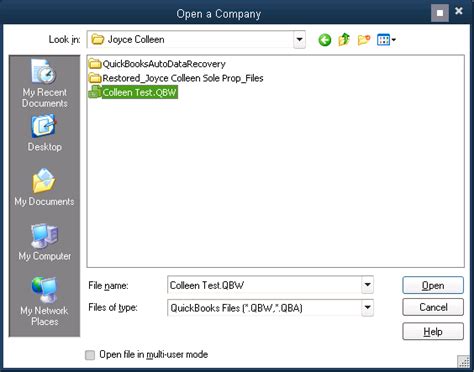Viewport: 474px width, 372px height.
Task: Open the View menu icon
Action: (386, 40)
